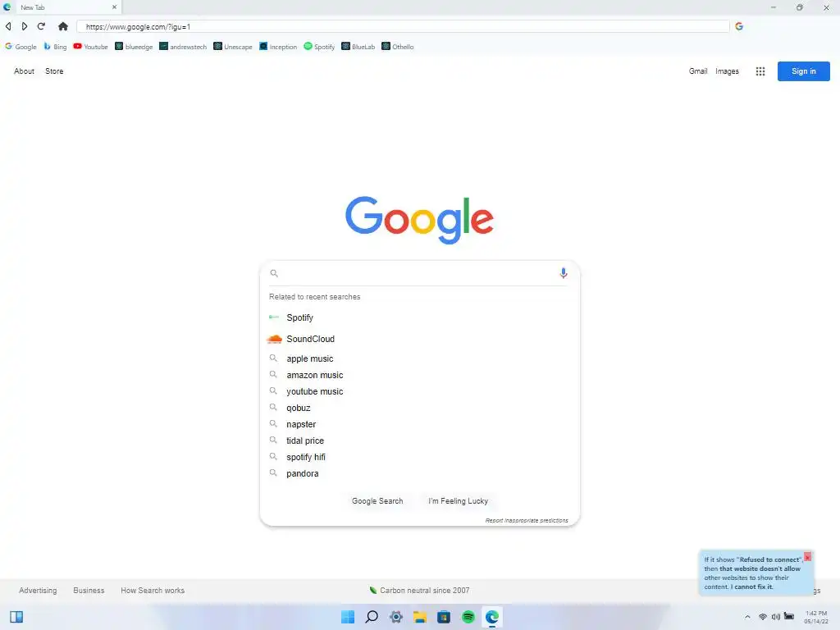This screenshot has height=630, width=840.
Task: Click the Google Search button
Action: coord(377,501)
